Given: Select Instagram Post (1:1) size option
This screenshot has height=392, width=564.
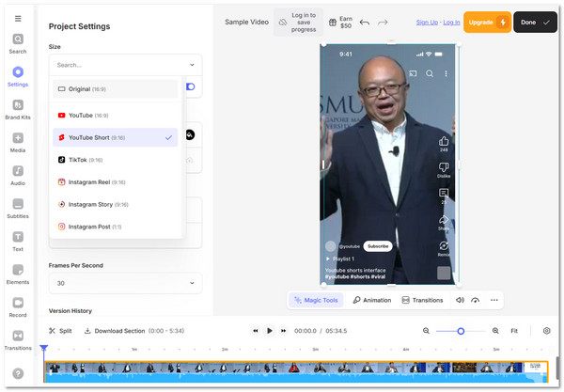Looking at the screenshot, I should [115, 227].
